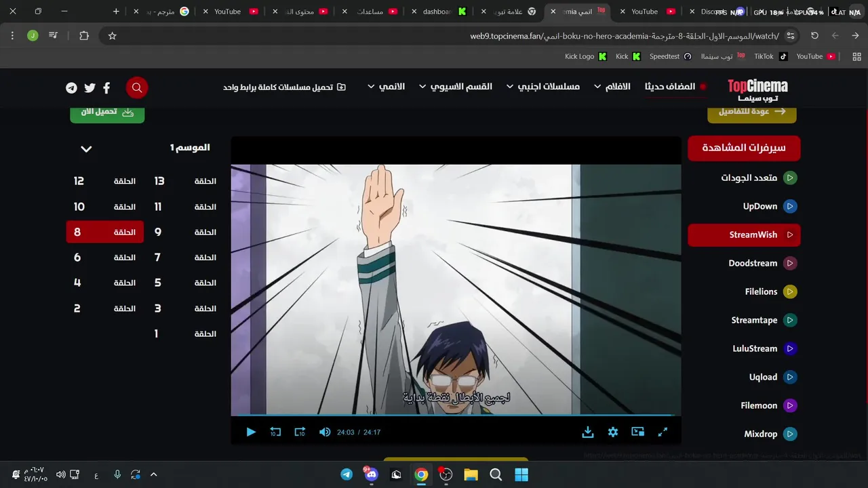
Task: Open episode 7 in the list
Action: 184,258
